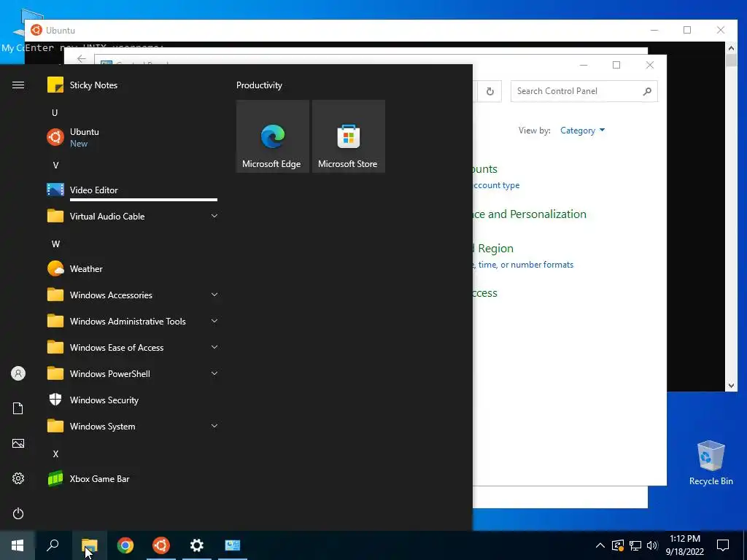The width and height of the screenshot is (747, 560).
Task: Click the Ubuntu window scrollbar down arrow
Action: 731,386
